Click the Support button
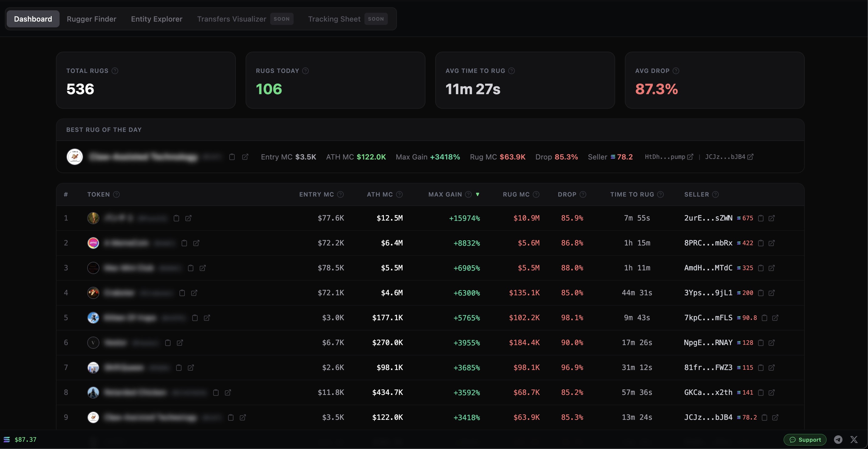 click(x=805, y=440)
